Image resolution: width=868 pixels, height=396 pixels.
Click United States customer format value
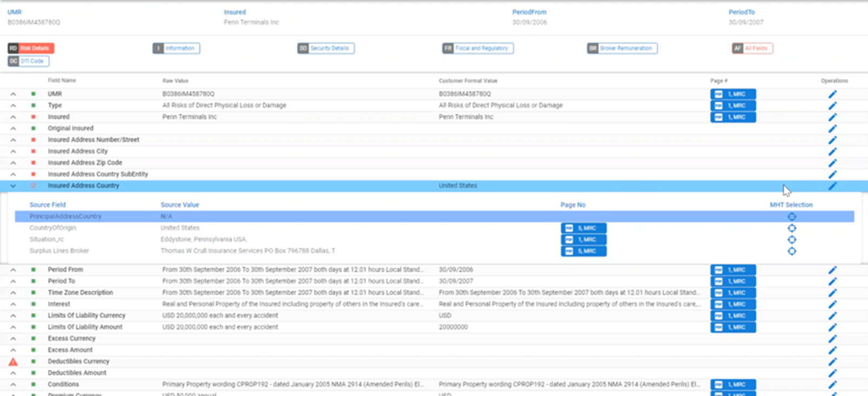click(x=458, y=186)
